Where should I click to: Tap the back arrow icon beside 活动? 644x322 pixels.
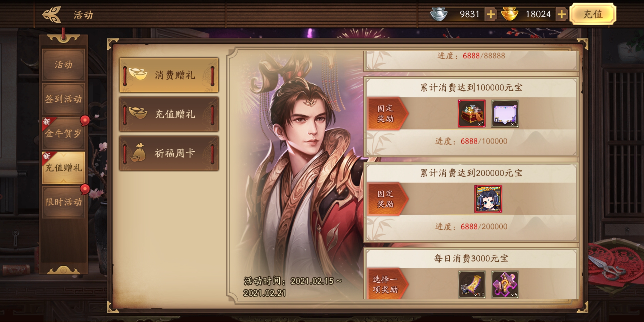click(52, 14)
